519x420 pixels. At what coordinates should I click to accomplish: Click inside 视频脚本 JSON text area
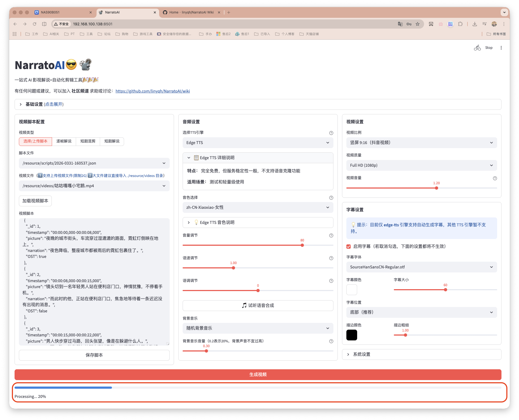tap(94, 281)
